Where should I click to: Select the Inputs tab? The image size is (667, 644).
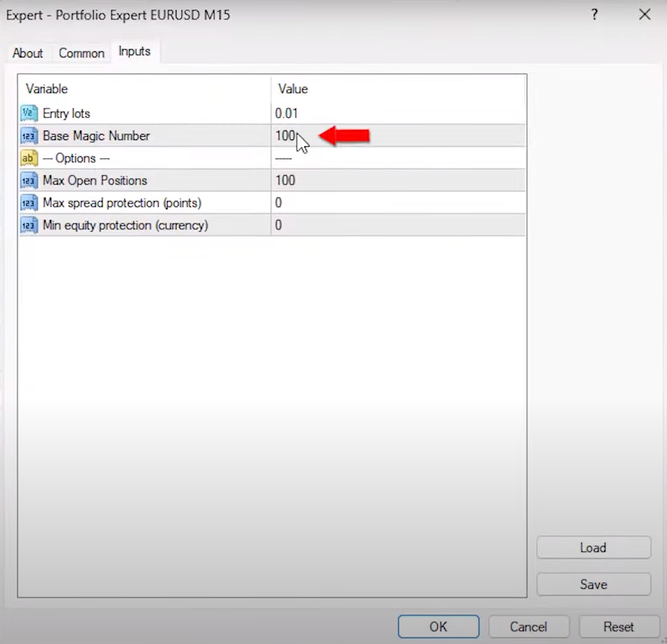point(134,51)
